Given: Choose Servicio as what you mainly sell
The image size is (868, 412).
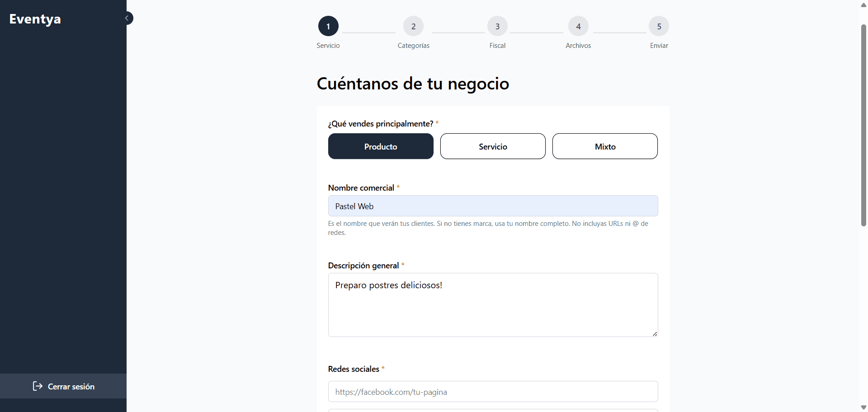Looking at the screenshot, I should (493, 146).
